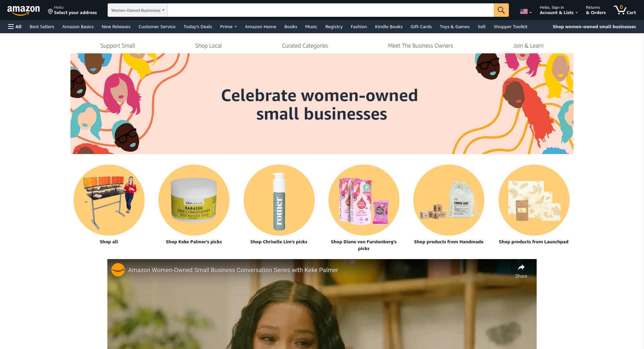The height and width of the screenshot is (349, 644).
Task: Click the search input field
Action: pyautogui.click(x=330, y=10)
